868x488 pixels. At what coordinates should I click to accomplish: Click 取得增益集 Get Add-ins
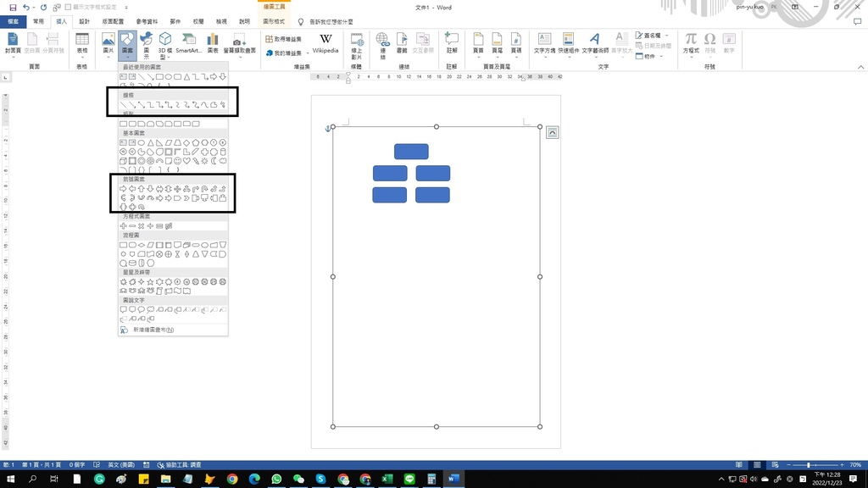(283, 39)
